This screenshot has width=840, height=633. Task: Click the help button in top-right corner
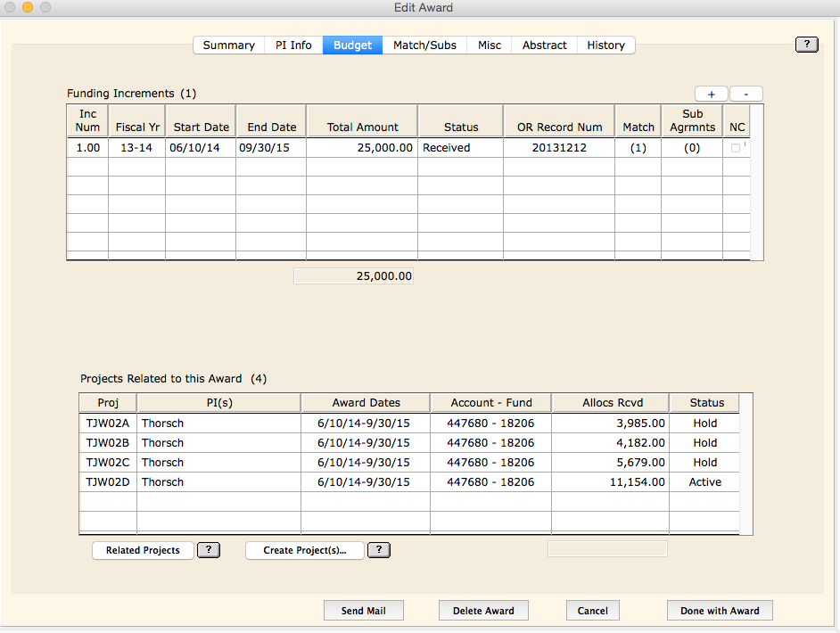click(x=806, y=45)
